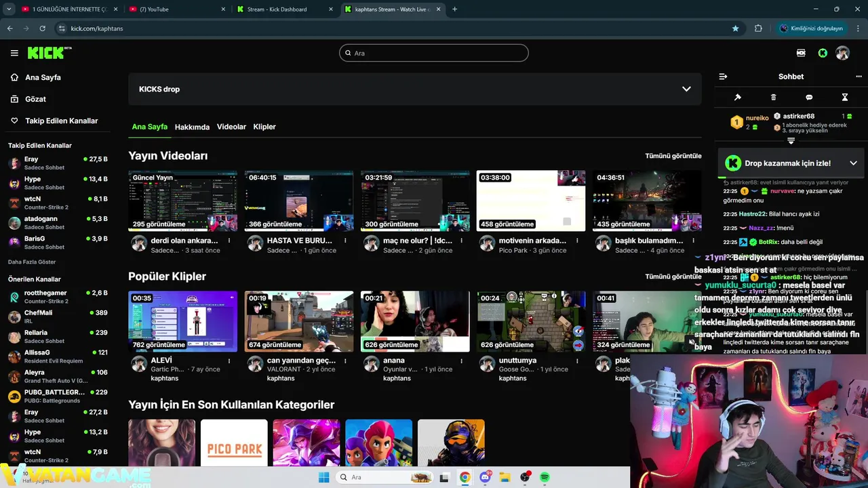The height and width of the screenshot is (488, 868).
Task: Open Discord from taskbar
Action: tap(485, 477)
